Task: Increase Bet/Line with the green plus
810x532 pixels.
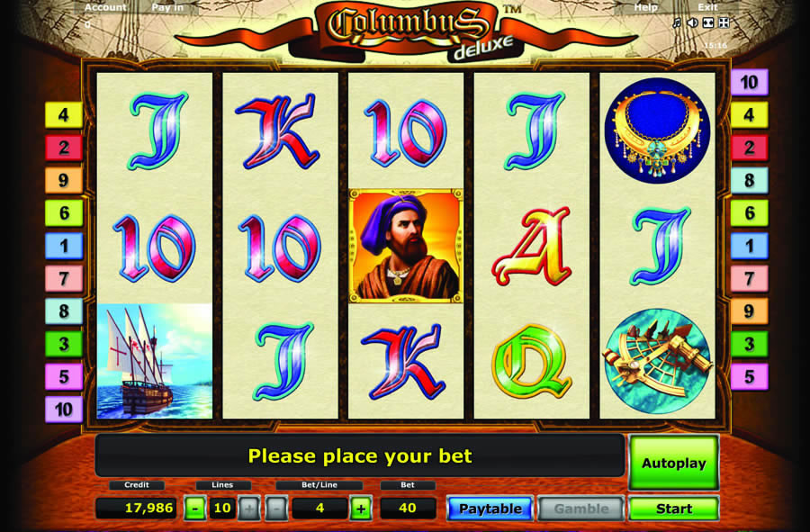Action: tap(361, 509)
